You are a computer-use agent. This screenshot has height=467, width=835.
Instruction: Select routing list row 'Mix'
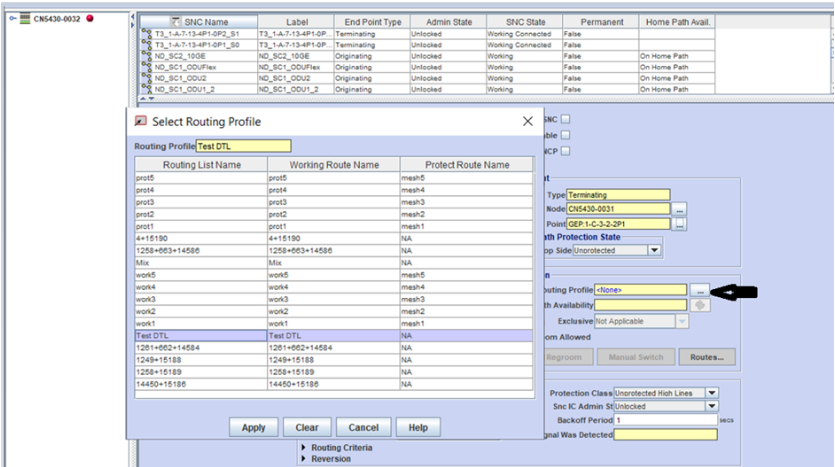334,263
